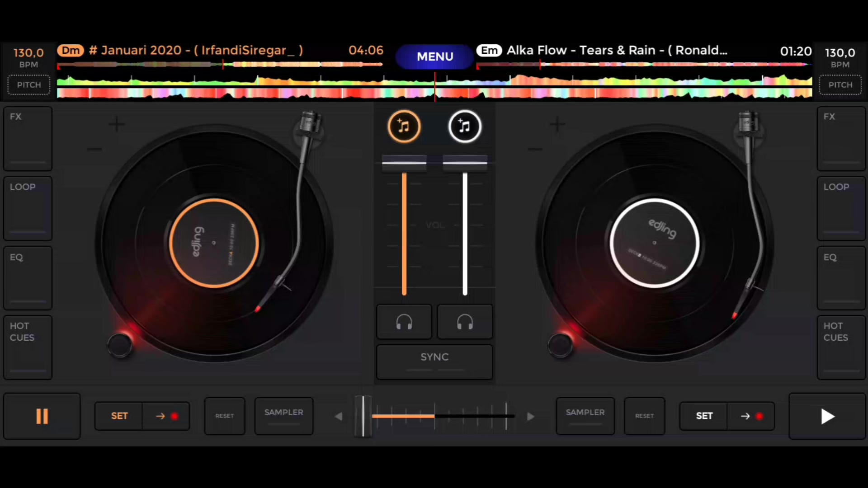Click left deck SET cue button
The height and width of the screenshot is (488, 868).
(x=119, y=416)
